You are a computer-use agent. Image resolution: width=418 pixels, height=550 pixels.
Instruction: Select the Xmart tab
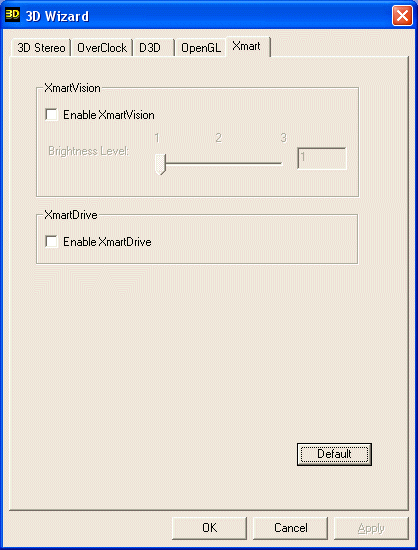click(x=248, y=46)
